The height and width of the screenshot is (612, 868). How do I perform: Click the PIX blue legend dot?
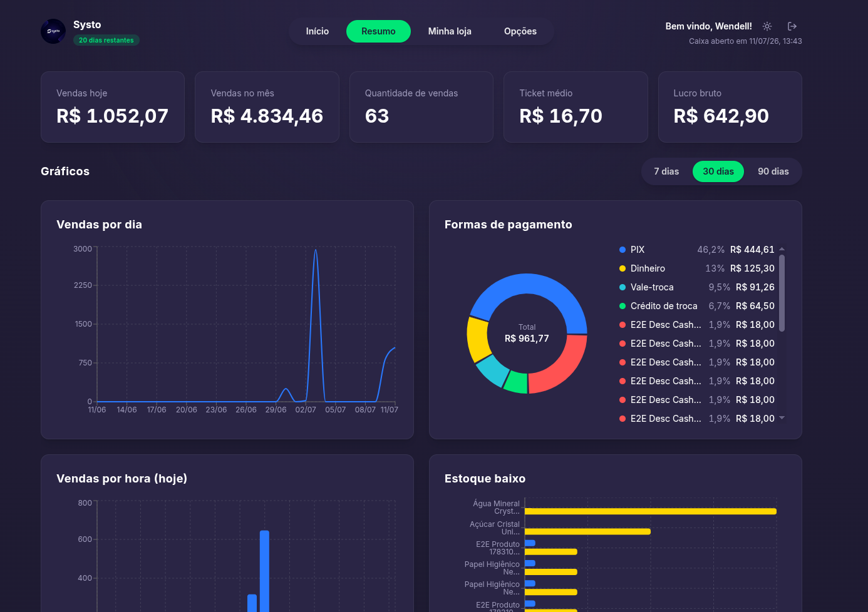(623, 250)
